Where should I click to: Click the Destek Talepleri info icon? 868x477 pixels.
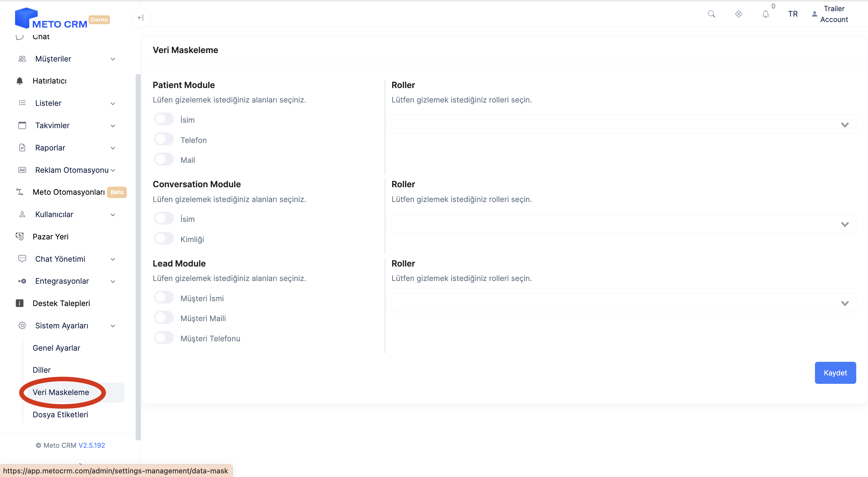[x=20, y=303]
